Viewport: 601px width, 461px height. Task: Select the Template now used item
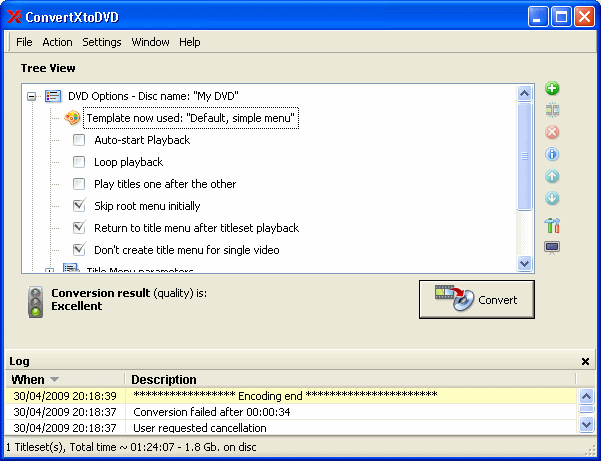190,118
